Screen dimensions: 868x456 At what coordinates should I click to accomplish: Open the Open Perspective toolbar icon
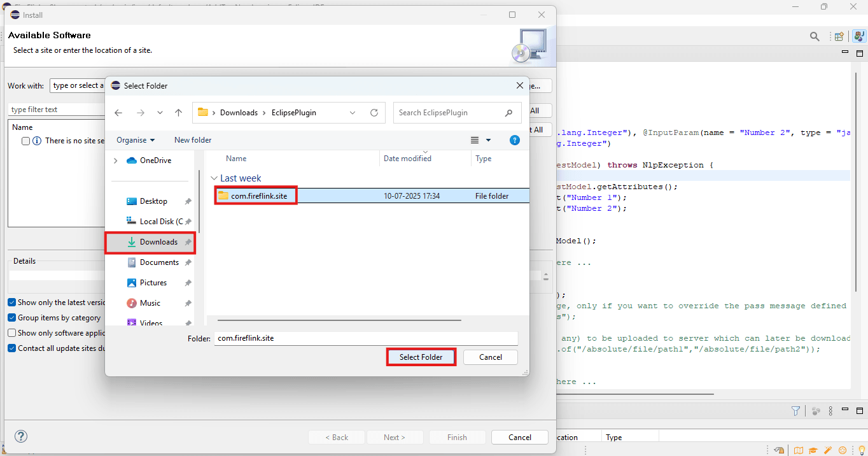pos(839,37)
